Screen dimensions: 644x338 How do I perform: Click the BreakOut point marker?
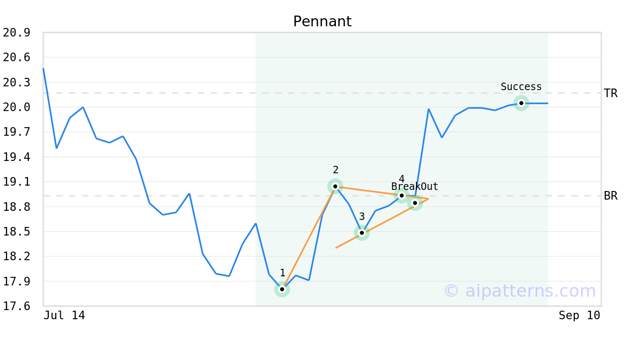point(415,203)
